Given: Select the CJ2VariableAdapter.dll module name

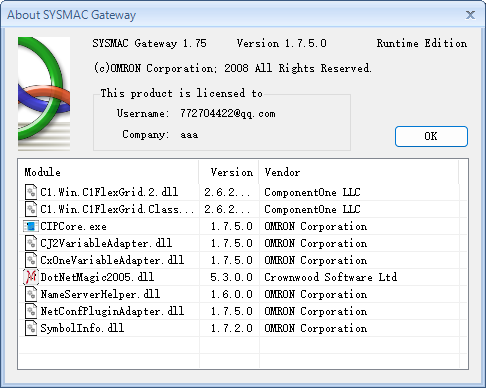Looking at the screenshot, I should 106,243.
